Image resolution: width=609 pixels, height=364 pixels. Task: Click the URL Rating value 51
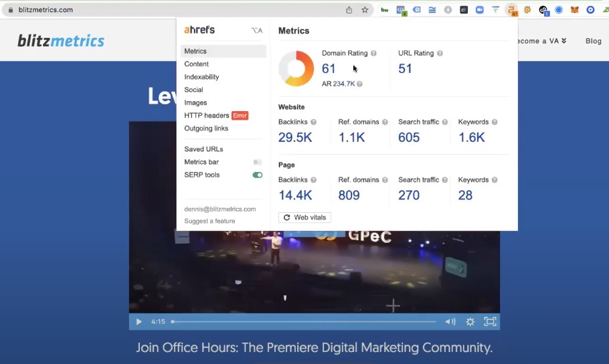tap(405, 69)
